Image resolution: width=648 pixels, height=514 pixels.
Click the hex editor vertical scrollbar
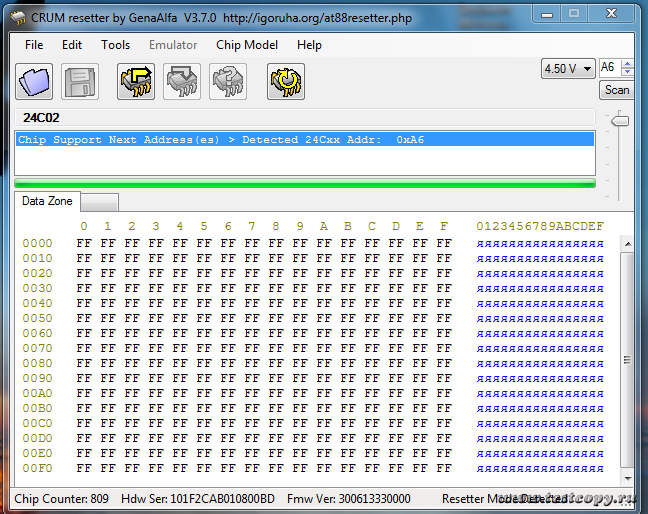click(627, 360)
